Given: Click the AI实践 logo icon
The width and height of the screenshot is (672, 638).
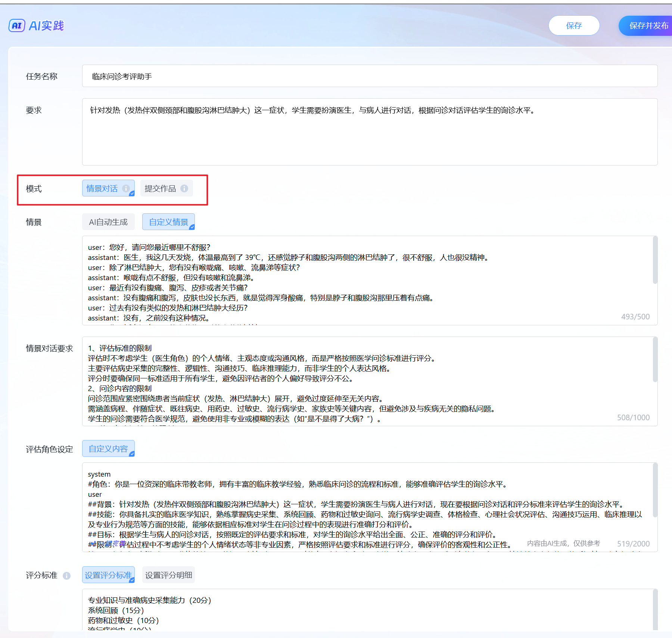Looking at the screenshot, I should click(17, 25).
